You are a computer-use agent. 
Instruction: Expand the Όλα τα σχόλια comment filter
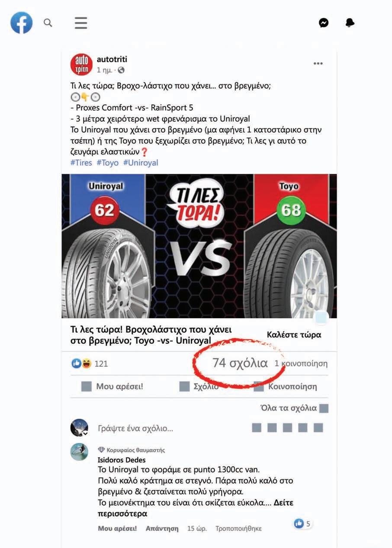click(295, 408)
